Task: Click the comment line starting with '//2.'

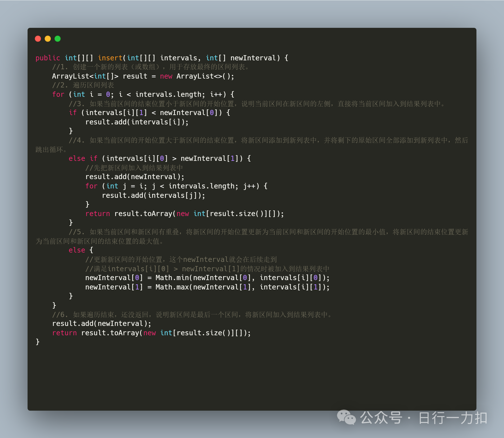Action: (x=83, y=85)
